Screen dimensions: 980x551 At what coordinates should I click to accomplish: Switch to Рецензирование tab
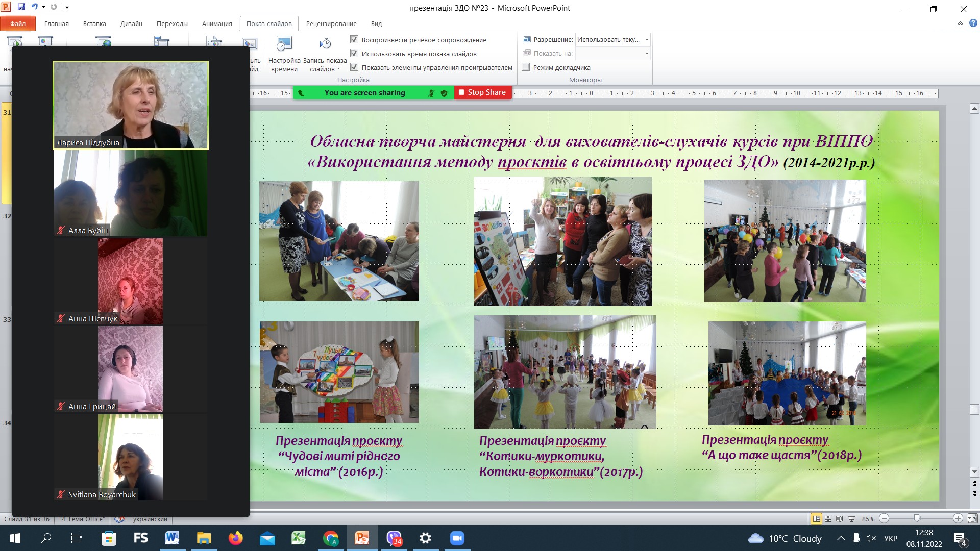(x=331, y=23)
